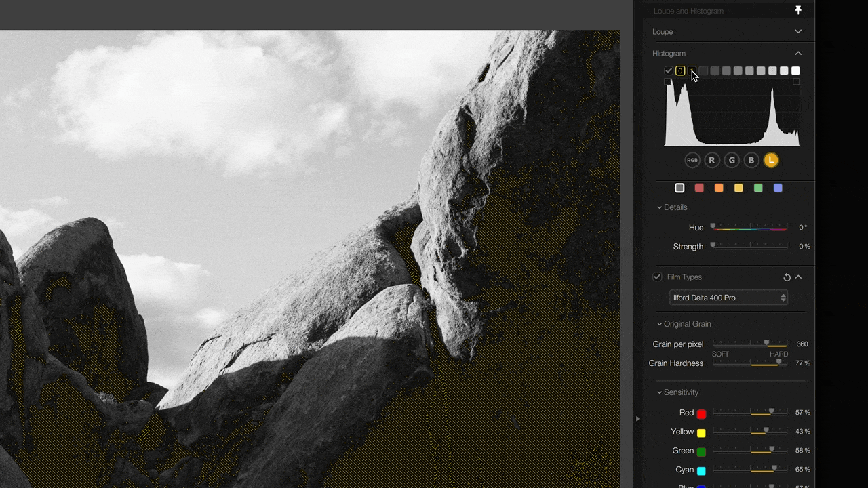Select the B channel histogram button
The height and width of the screenshot is (488, 868).
click(751, 160)
